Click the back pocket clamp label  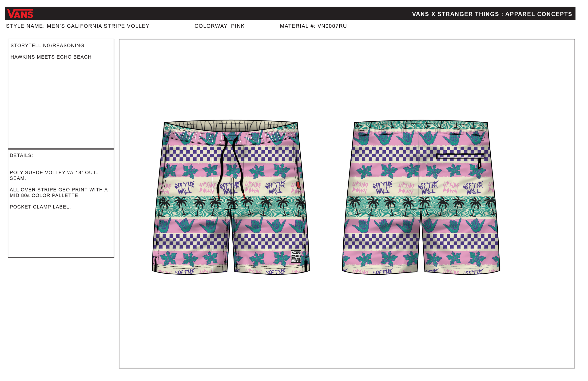tap(480, 164)
